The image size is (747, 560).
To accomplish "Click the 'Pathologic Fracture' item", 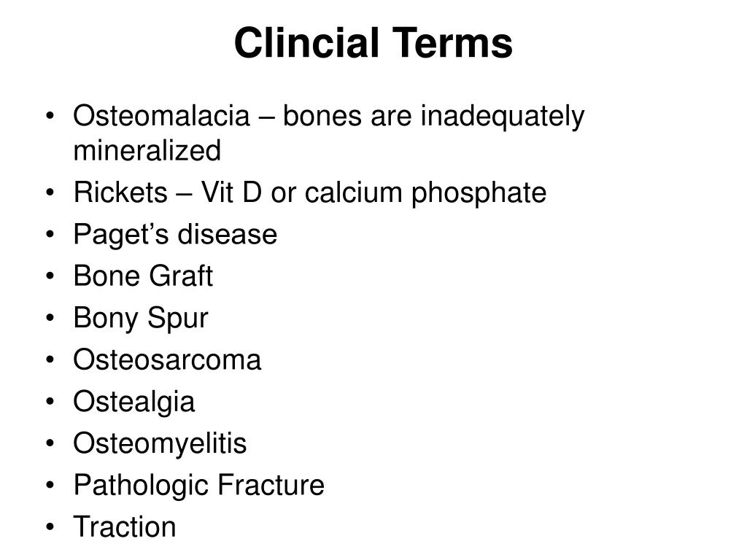I will point(199,486).
